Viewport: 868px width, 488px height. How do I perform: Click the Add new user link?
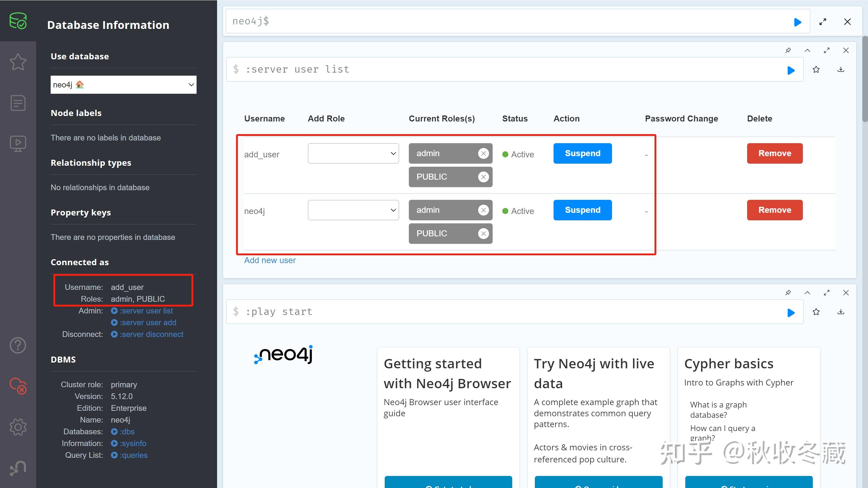270,260
